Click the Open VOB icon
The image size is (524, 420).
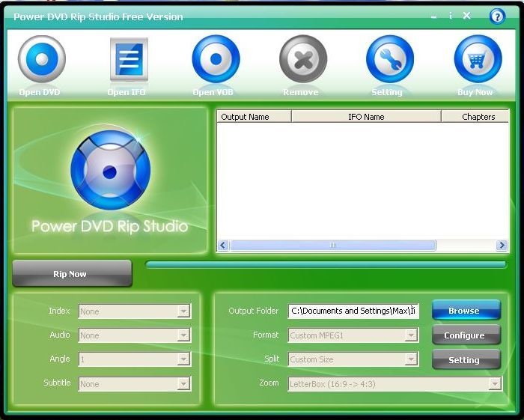click(216, 59)
